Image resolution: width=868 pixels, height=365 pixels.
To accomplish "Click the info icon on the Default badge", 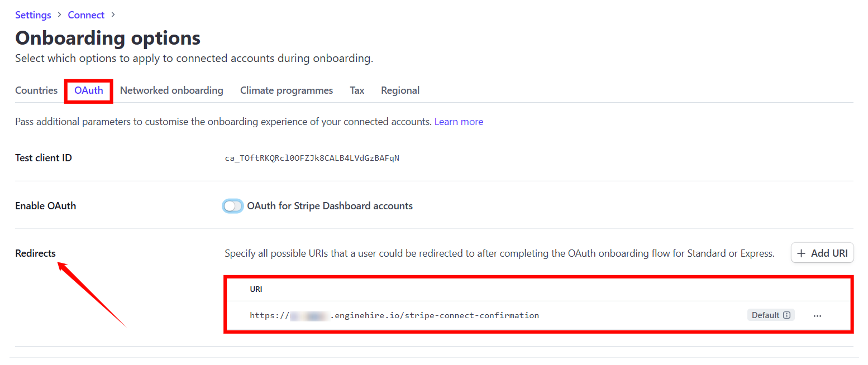I will tap(786, 315).
